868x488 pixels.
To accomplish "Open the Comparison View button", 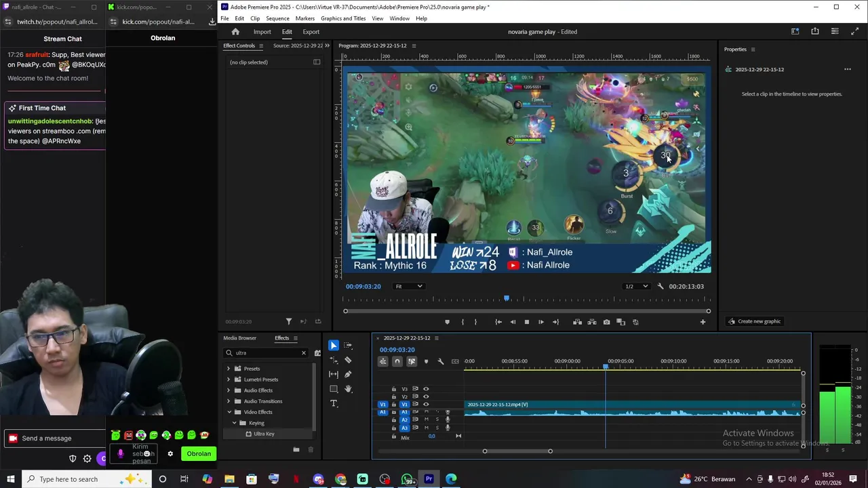I will click(620, 322).
